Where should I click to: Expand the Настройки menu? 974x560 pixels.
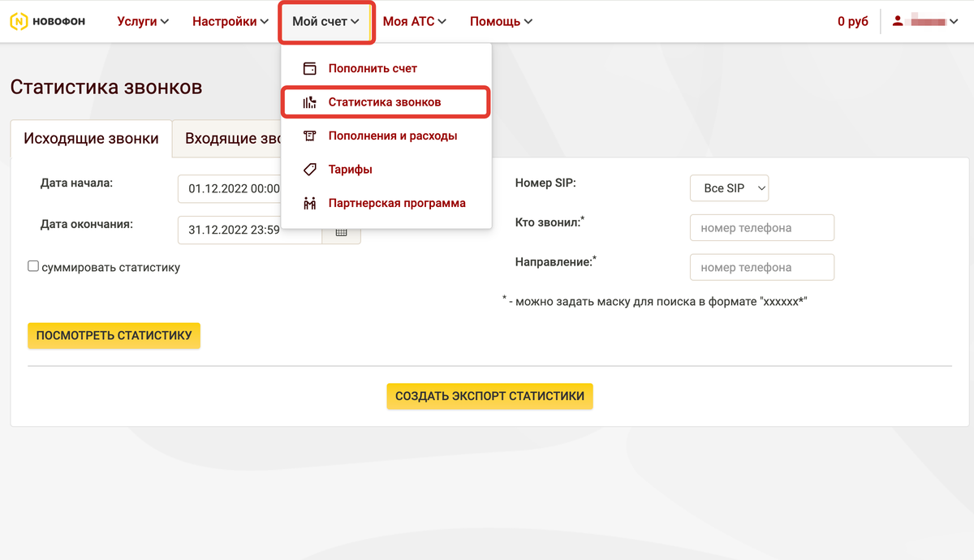(x=231, y=21)
